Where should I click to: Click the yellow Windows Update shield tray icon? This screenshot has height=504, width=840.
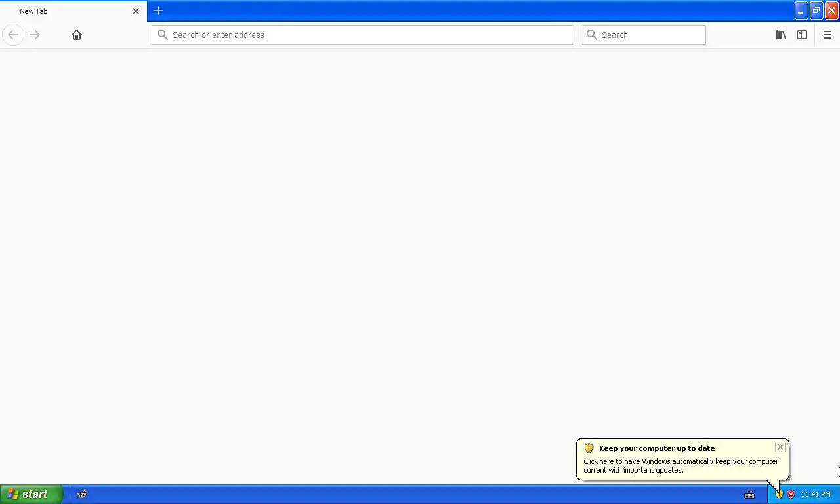779,494
